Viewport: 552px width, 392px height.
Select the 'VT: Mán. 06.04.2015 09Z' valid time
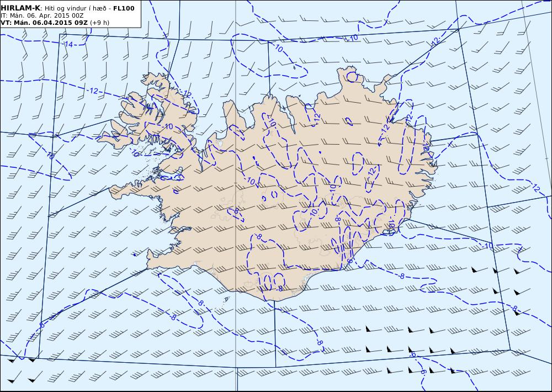44,23
